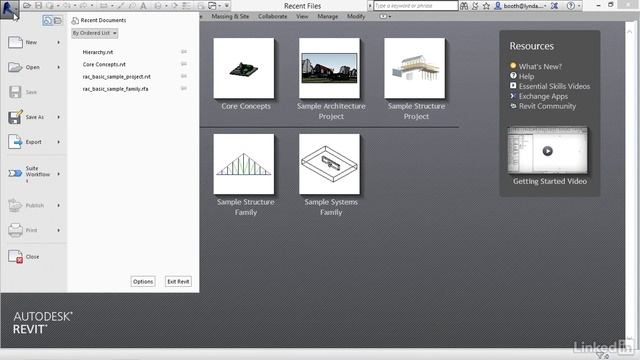Screen dimensions: 640x360
Task: Click the Save As disk-and-pencil icon
Action: 15,117
